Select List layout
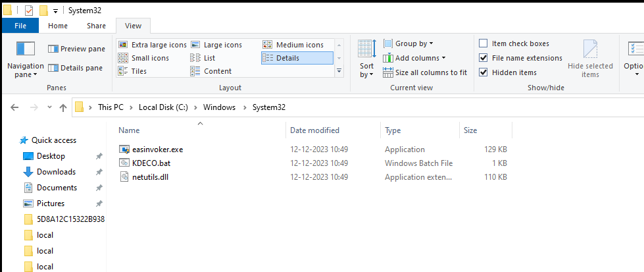This screenshot has height=272, width=644. coord(203,58)
